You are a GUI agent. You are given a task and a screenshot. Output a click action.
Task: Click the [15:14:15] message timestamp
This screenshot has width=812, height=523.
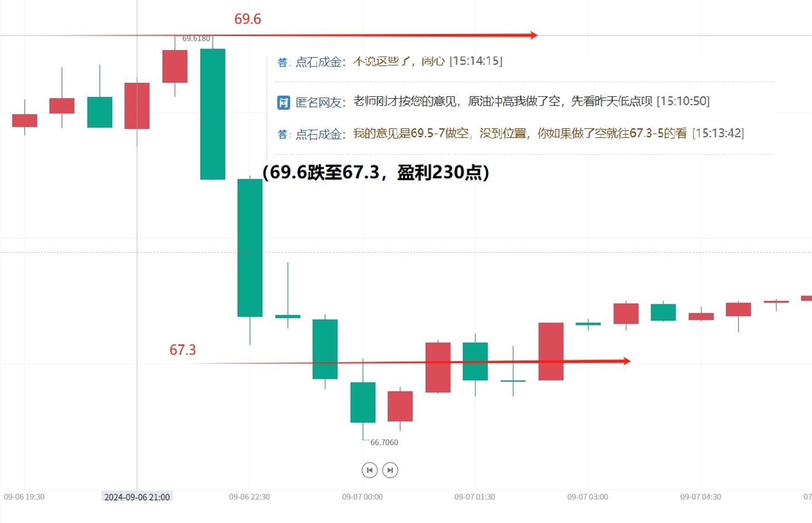pyautogui.click(x=476, y=61)
